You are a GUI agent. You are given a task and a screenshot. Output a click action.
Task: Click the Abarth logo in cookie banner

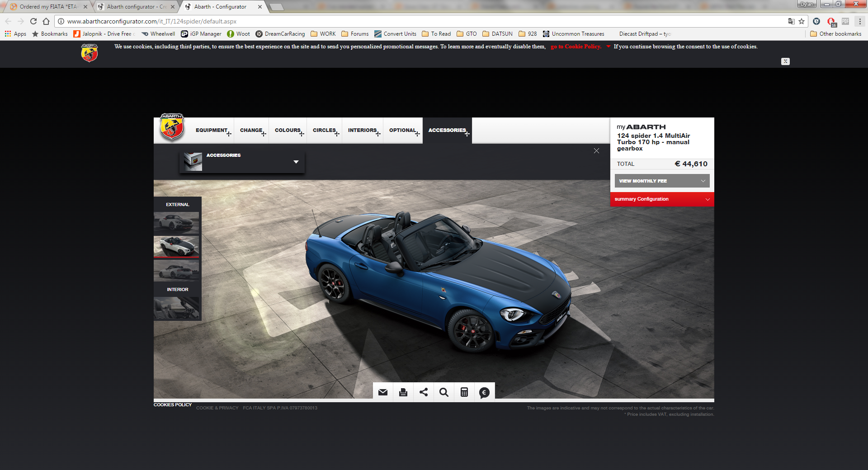point(90,53)
